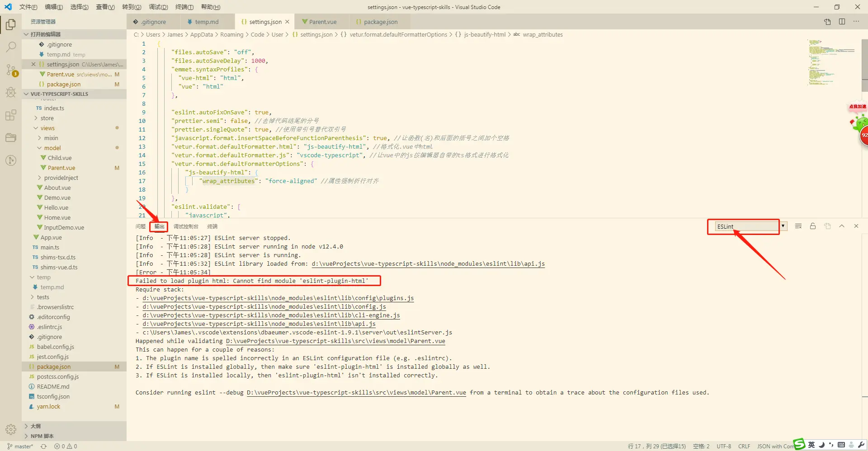868x451 pixels.
Task: Switch to the temp.md editor tab
Action: 207,22
